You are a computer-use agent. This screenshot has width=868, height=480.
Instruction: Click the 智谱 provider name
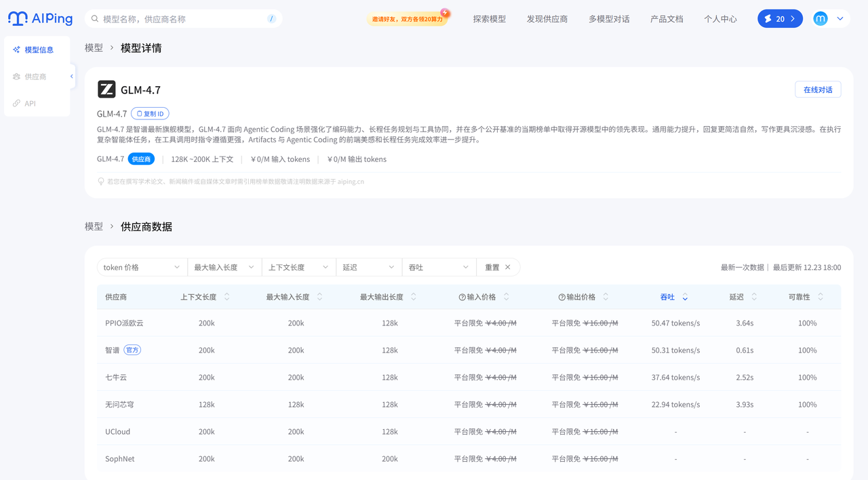click(112, 351)
